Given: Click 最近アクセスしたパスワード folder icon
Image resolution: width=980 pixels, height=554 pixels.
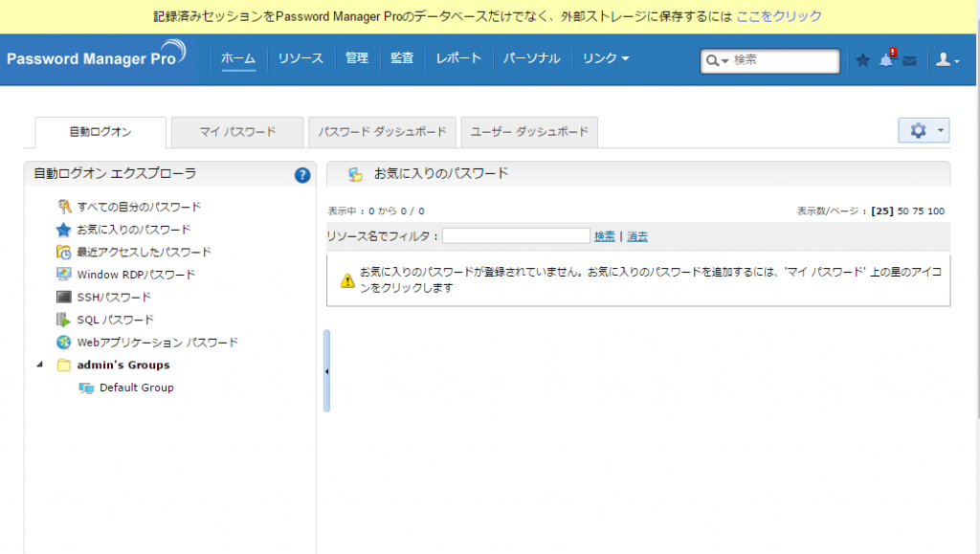Looking at the screenshot, I should (64, 253).
